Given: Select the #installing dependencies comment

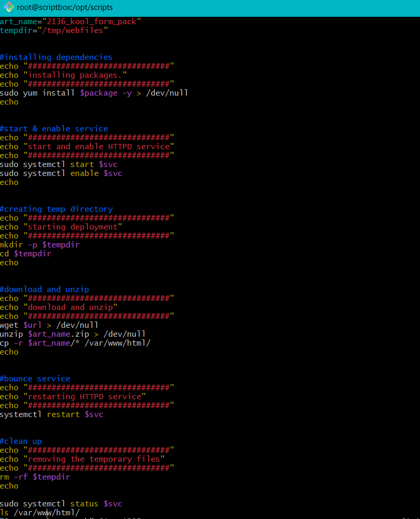Looking at the screenshot, I should coord(56,57).
